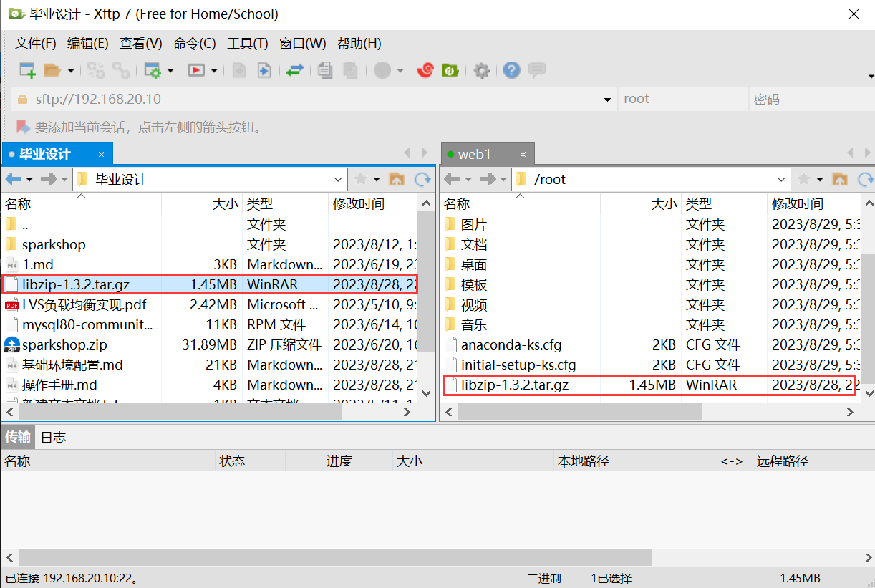This screenshot has width=875, height=588.
Task: Click the Open Session folder icon
Action: tap(52, 70)
